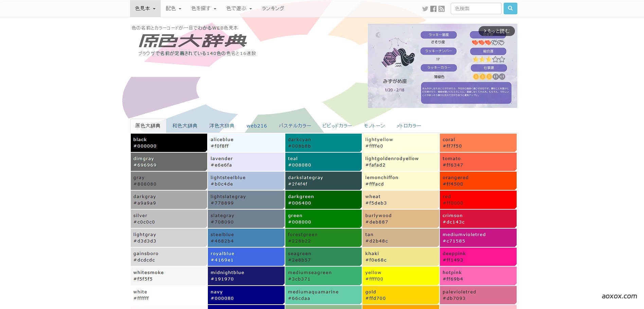The width and height of the screenshot is (644, 309).
Task: Expand the 配色 dropdown
Action: [173, 8]
